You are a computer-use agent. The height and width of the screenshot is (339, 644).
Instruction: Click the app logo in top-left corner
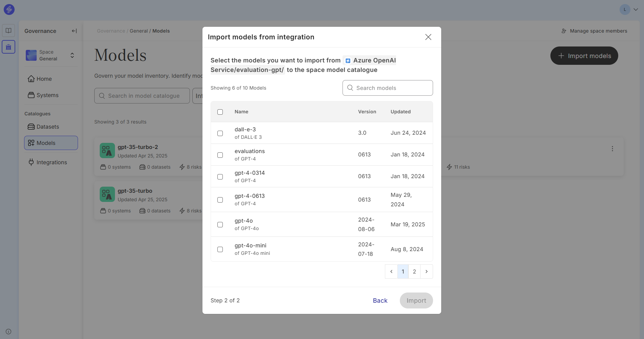[9, 10]
